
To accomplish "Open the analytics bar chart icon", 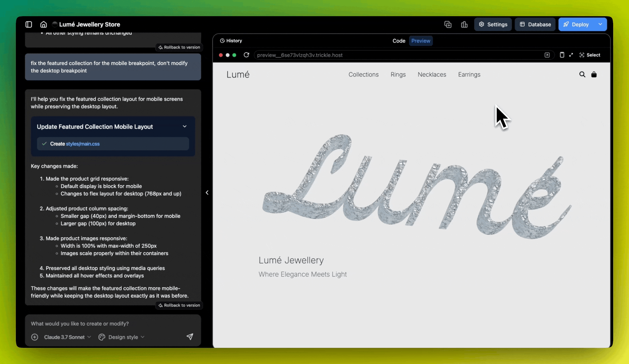I will click(464, 24).
